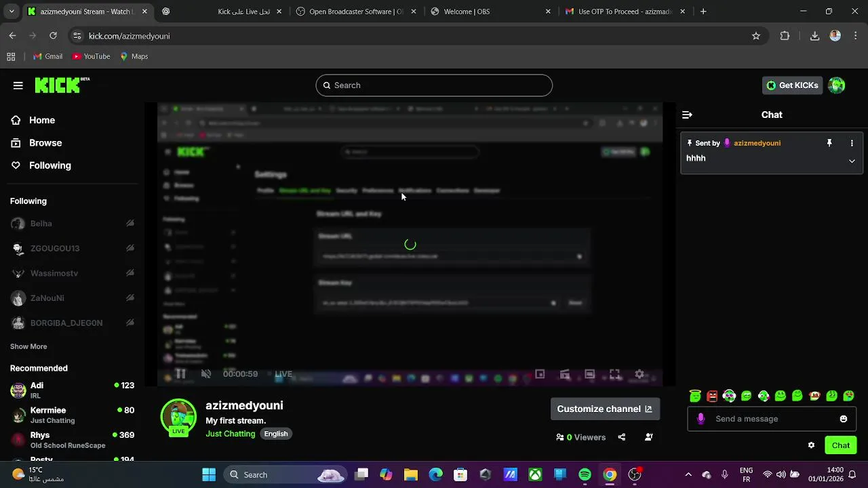
Task: Click the English language tag
Action: point(276,434)
